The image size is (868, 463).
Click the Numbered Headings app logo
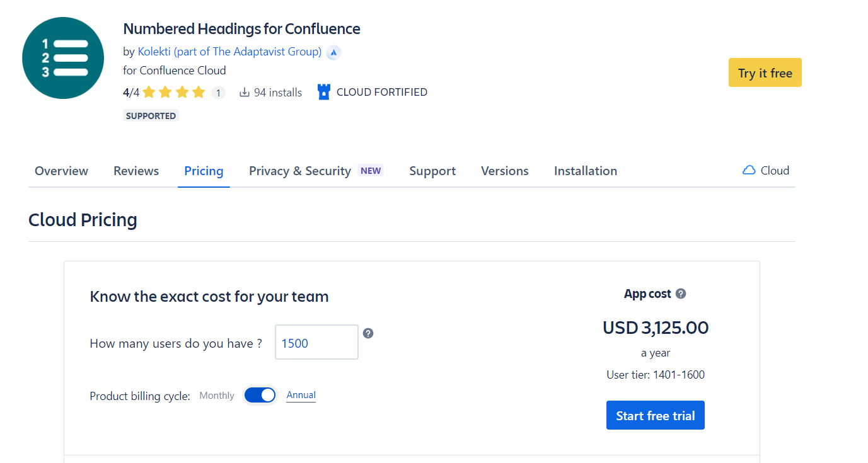(x=63, y=58)
